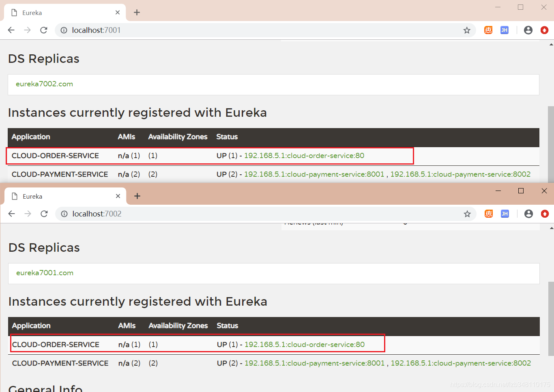Image resolution: width=554 pixels, height=392 pixels.
Task: Click AMIs column header on localhost:7002 page
Action: 127,326
